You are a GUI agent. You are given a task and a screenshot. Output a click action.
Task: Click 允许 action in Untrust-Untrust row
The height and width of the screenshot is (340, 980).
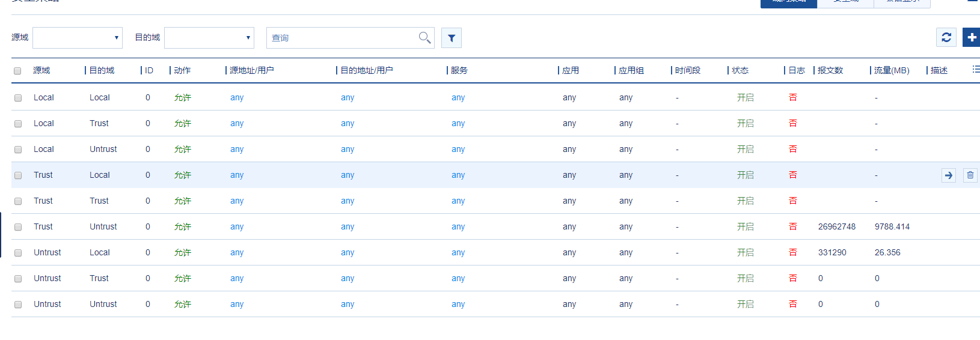point(182,304)
